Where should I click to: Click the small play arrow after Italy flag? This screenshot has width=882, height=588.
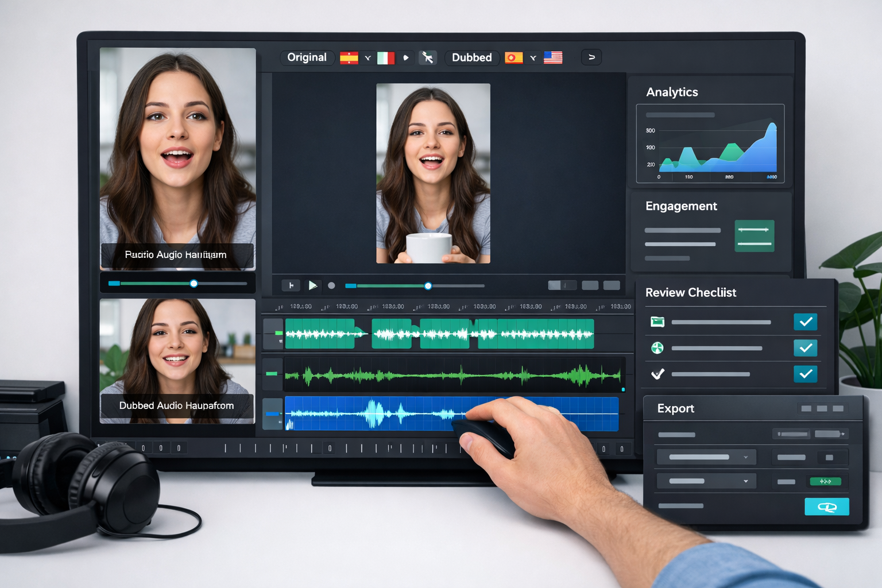[406, 57]
